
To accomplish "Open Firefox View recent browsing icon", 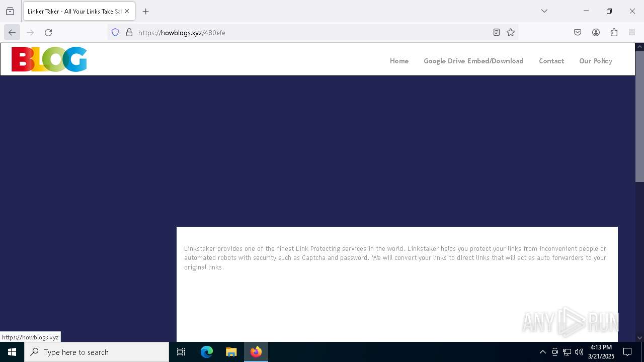I will point(10,11).
